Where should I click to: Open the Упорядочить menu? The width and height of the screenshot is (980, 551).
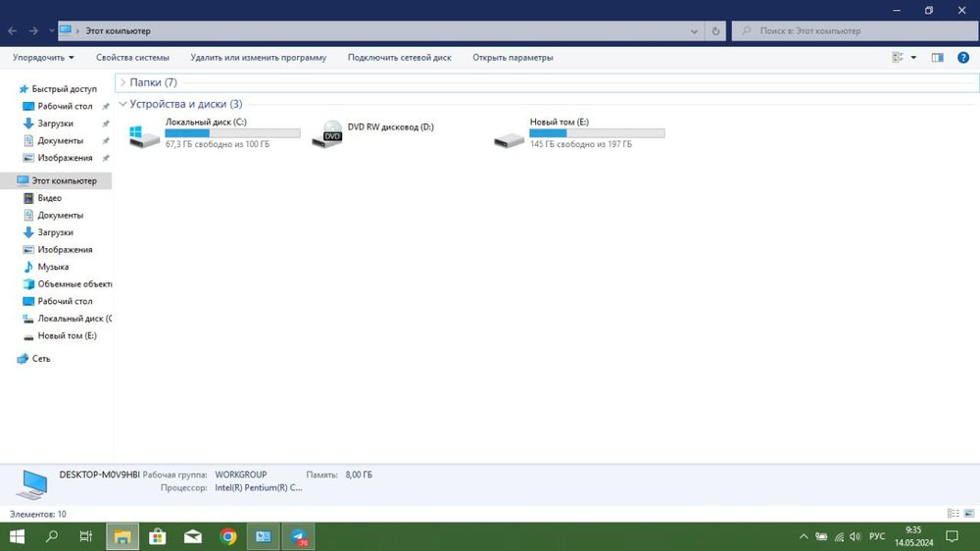click(x=43, y=58)
